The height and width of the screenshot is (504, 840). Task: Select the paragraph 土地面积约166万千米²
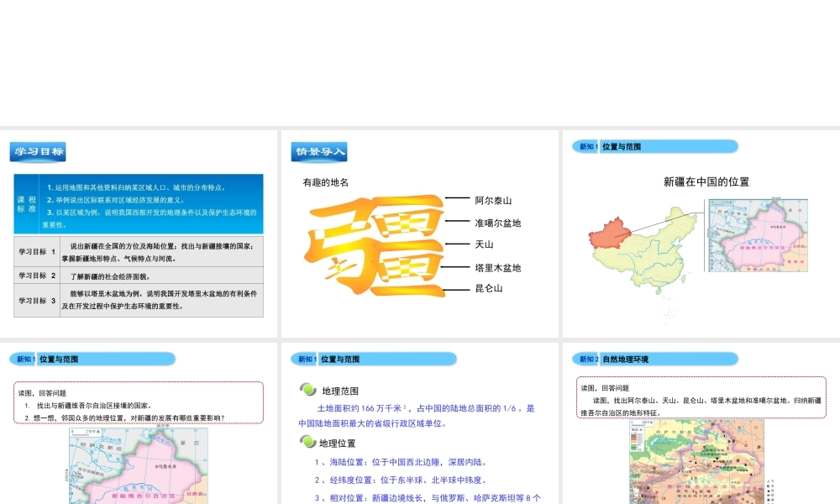[x=417, y=416]
